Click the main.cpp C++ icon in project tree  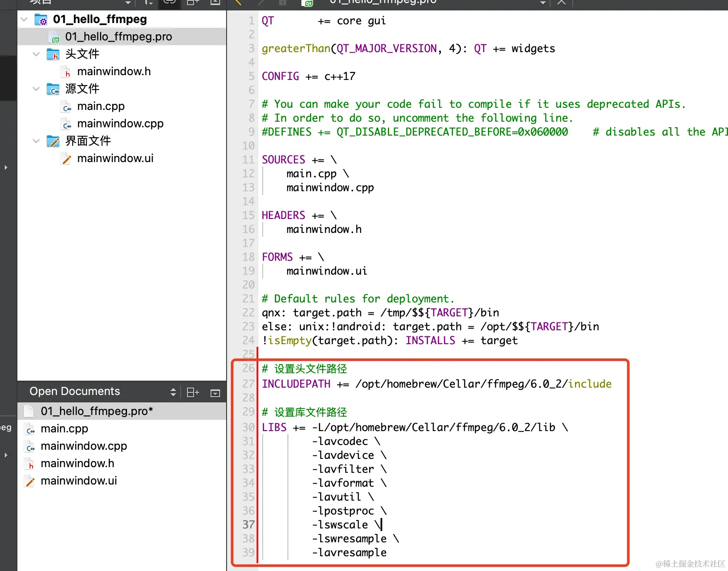coord(66,106)
